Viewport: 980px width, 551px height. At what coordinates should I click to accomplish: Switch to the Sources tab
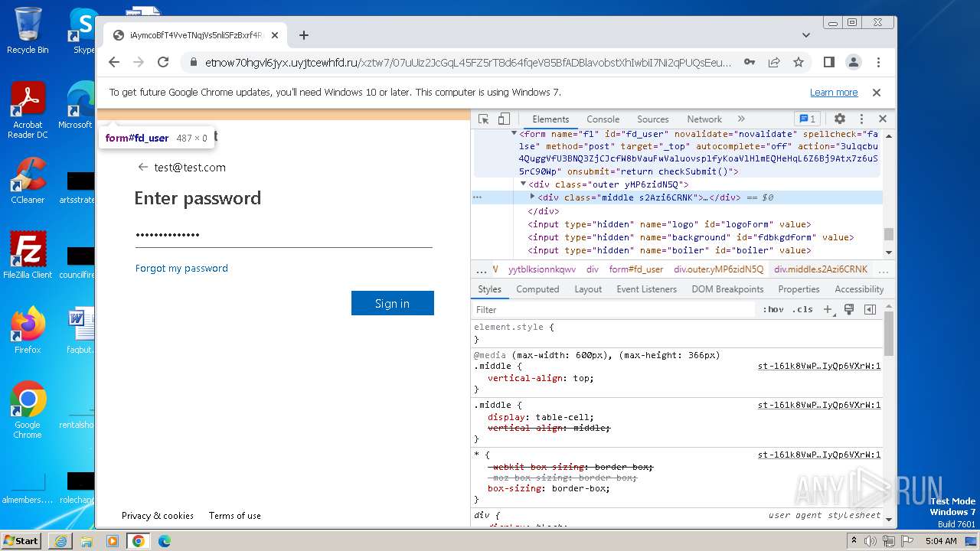pos(653,119)
